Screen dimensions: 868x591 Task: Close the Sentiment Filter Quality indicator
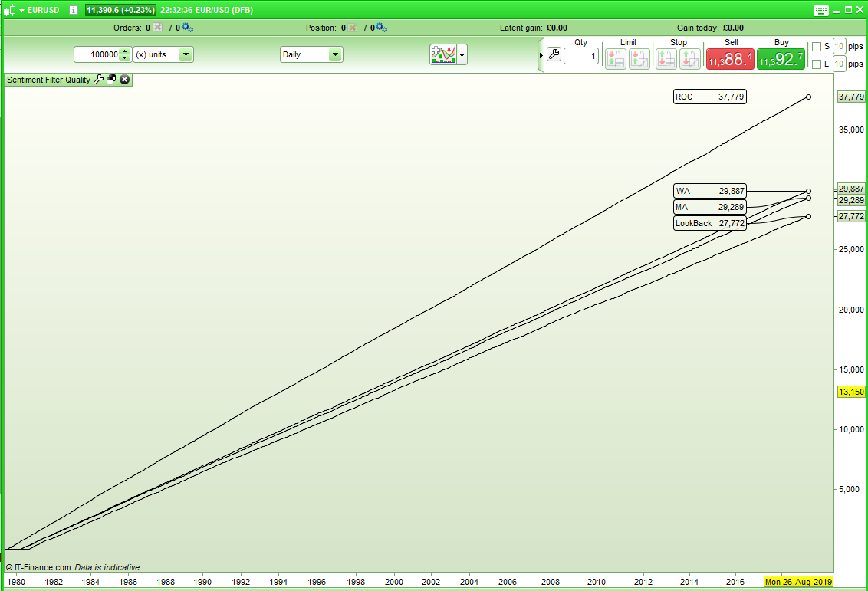point(124,80)
